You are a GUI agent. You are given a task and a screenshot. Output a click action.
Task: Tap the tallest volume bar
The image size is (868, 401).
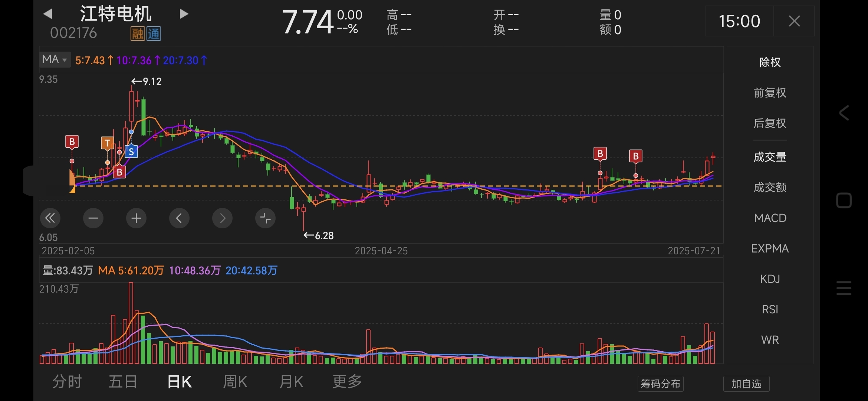point(131,323)
